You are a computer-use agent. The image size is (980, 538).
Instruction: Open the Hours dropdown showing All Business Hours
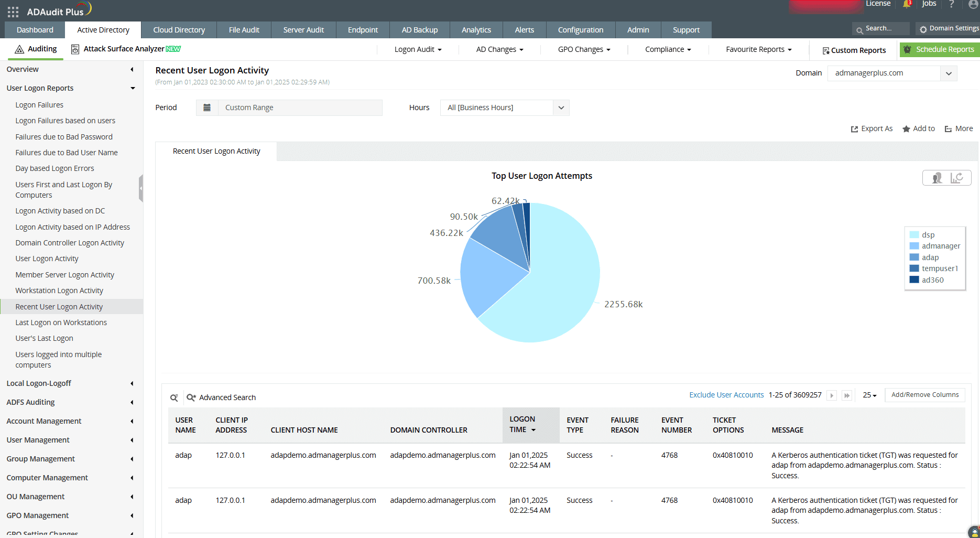pyautogui.click(x=560, y=107)
